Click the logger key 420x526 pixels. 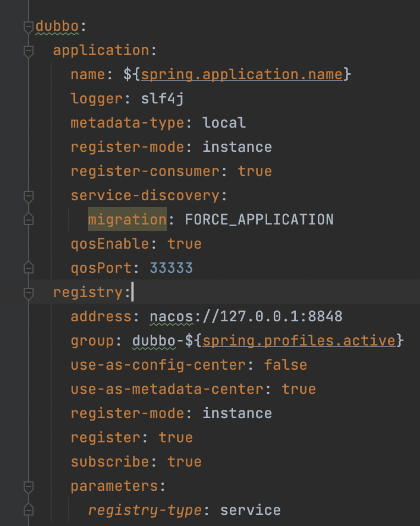coord(97,98)
